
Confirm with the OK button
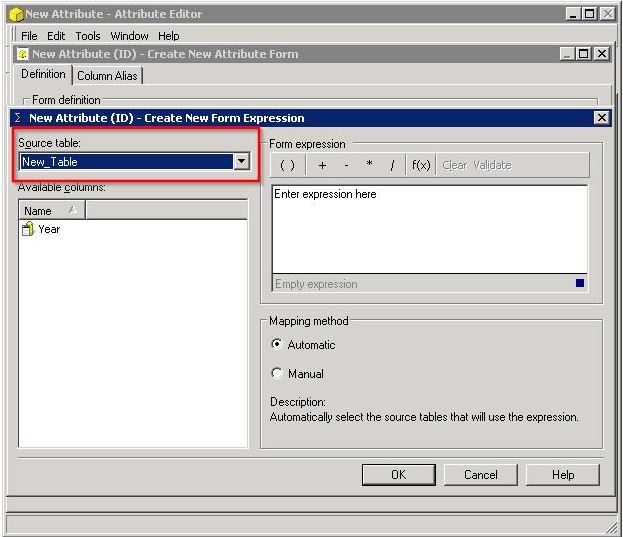pyautogui.click(x=399, y=475)
